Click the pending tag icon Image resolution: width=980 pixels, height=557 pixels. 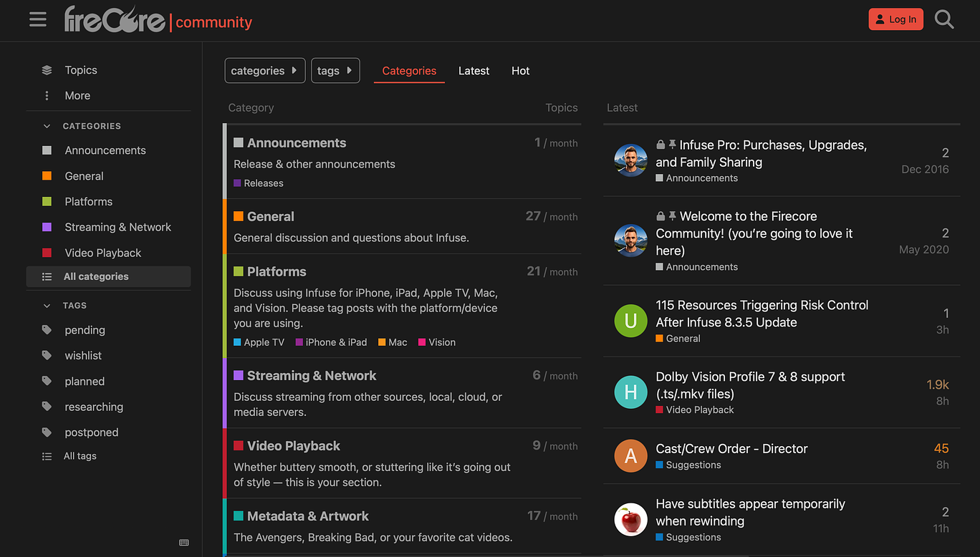click(47, 330)
